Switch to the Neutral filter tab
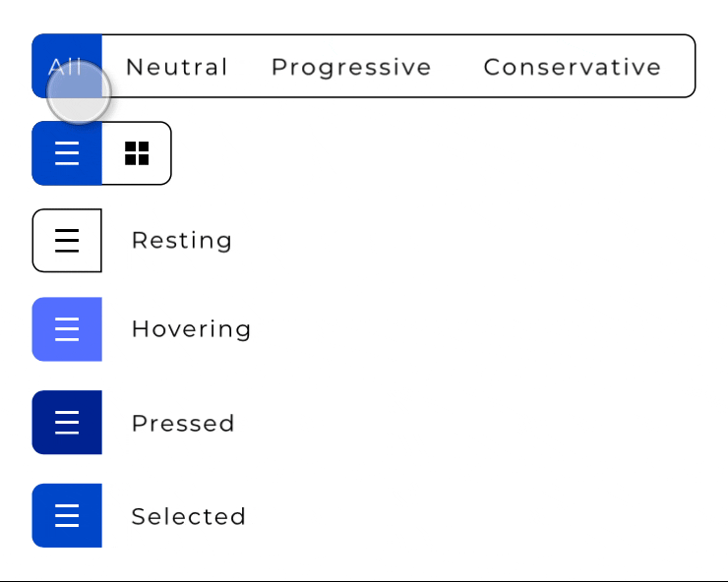 coord(177,67)
